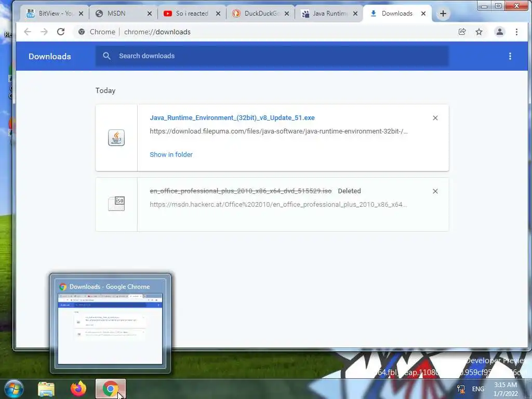Click the Chrome taskbar button
This screenshot has height=399, width=532.
111,389
